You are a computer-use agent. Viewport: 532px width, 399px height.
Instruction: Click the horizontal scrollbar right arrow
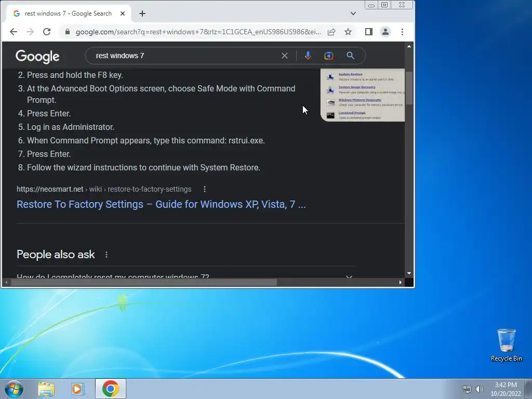[x=401, y=282]
